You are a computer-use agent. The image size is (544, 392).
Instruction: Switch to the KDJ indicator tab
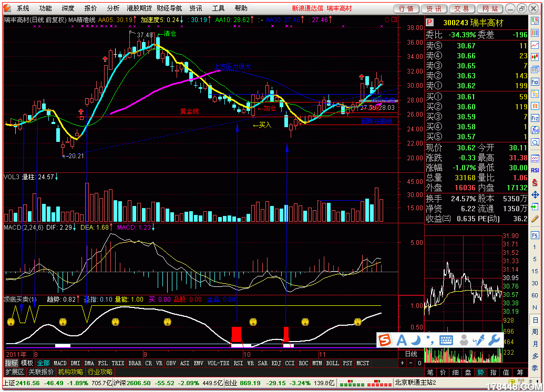pos(276,363)
